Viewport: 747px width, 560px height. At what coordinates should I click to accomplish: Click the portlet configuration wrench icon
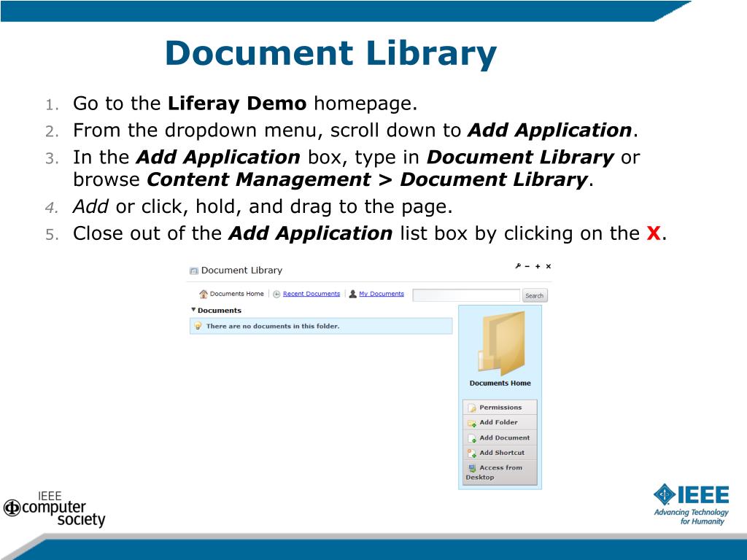click(x=518, y=265)
